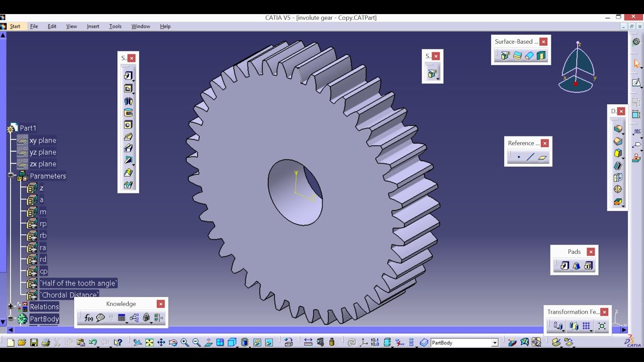
Task: Select parameter rb in the tree
Action: [43, 235]
